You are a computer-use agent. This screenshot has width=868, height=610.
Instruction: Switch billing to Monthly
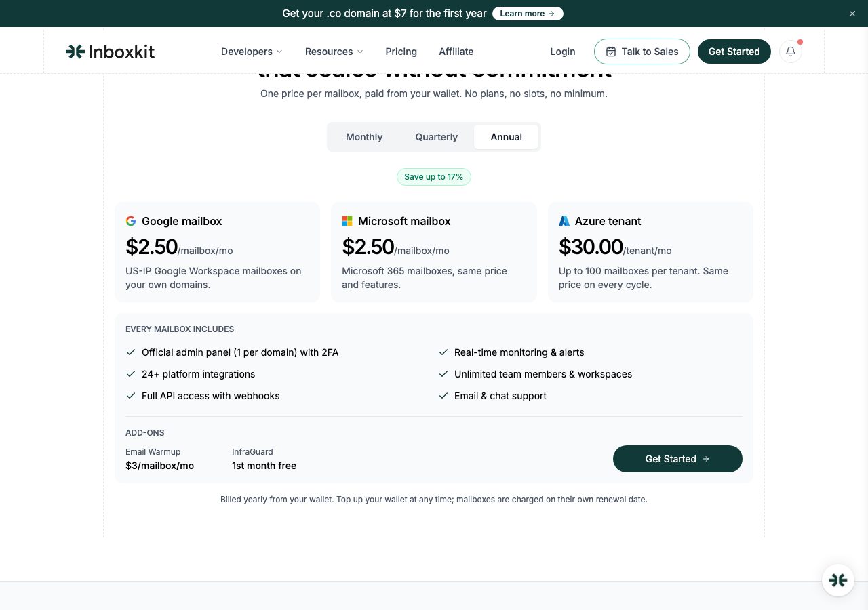pos(364,137)
